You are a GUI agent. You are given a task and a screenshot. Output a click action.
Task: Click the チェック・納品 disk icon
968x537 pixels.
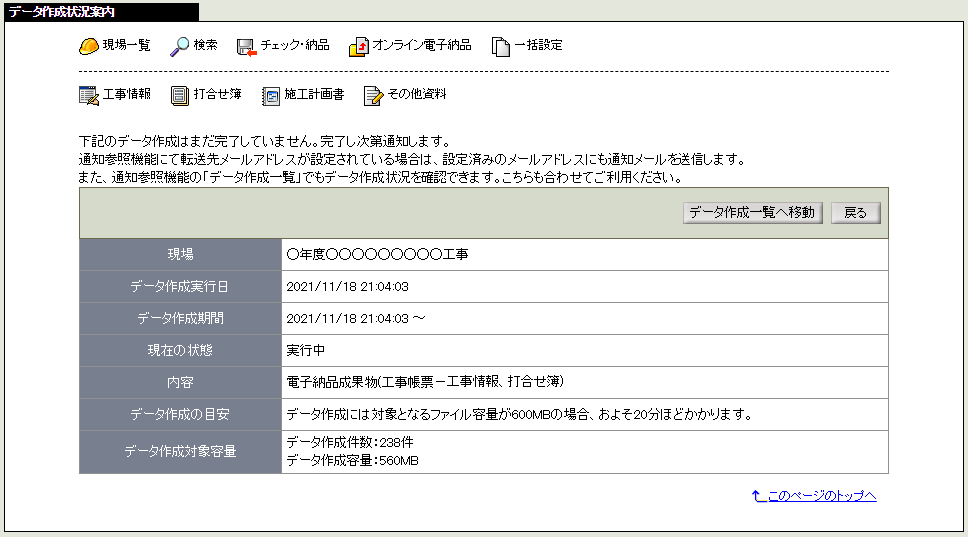(x=246, y=48)
